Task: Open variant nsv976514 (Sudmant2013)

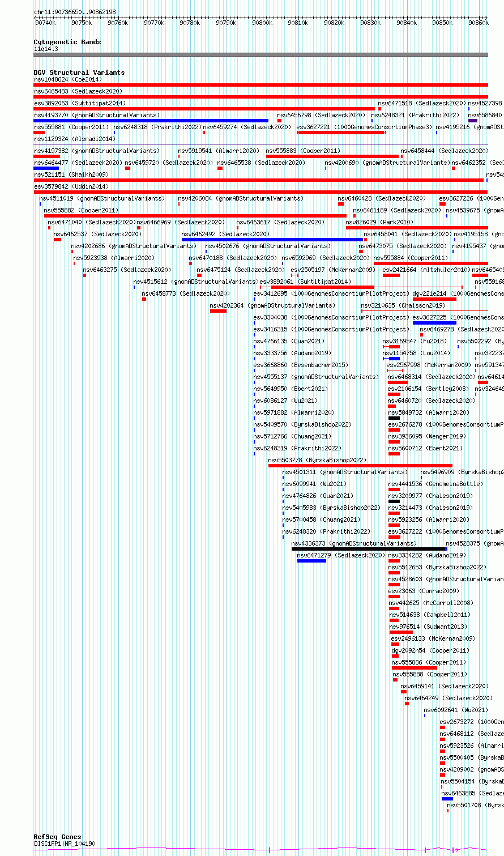Action: [x=429, y=627]
